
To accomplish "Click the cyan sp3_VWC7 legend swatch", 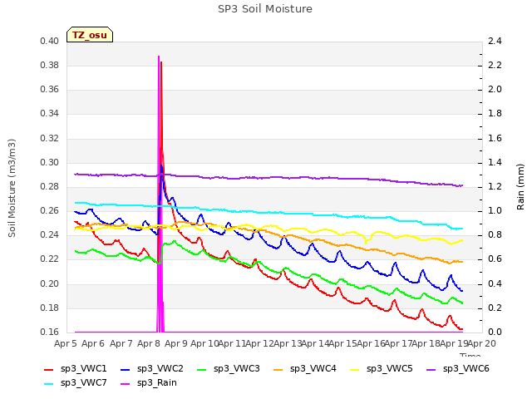I will click(49, 384).
